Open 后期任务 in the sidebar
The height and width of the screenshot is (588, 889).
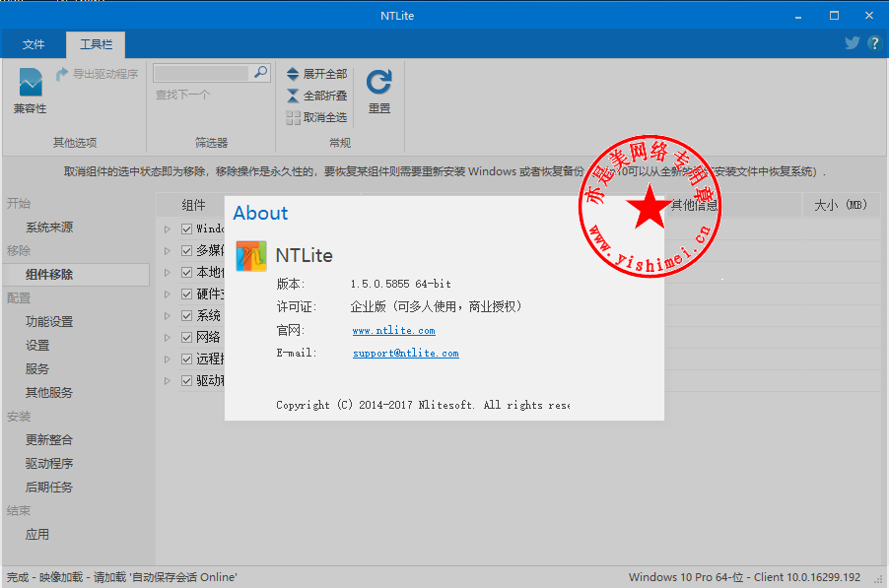(x=49, y=488)
